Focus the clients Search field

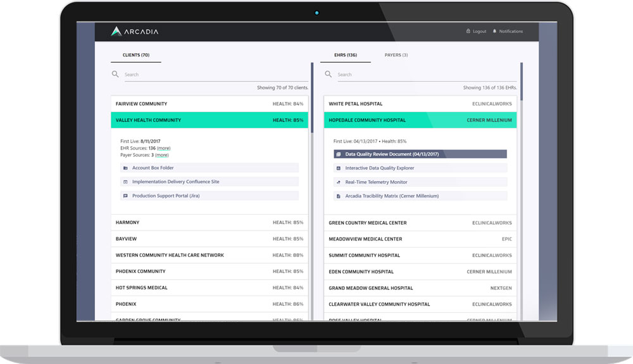pos(216,75)
